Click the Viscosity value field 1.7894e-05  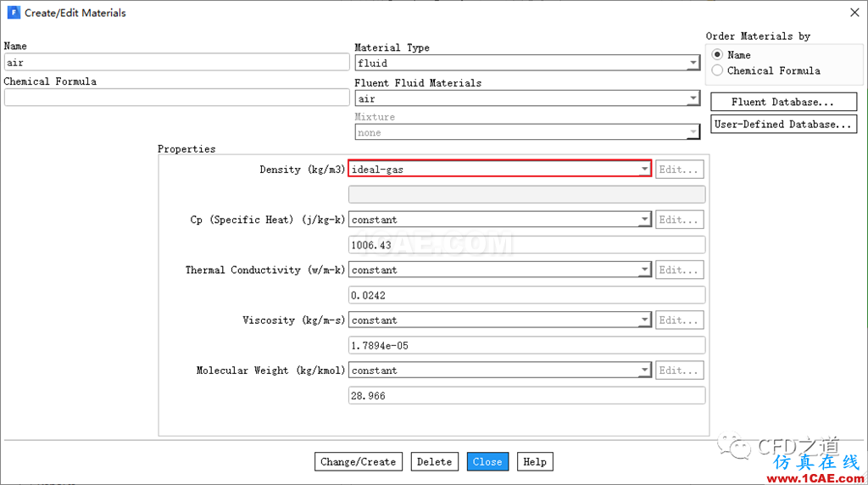pyautogui.click(x=526, y=345)
